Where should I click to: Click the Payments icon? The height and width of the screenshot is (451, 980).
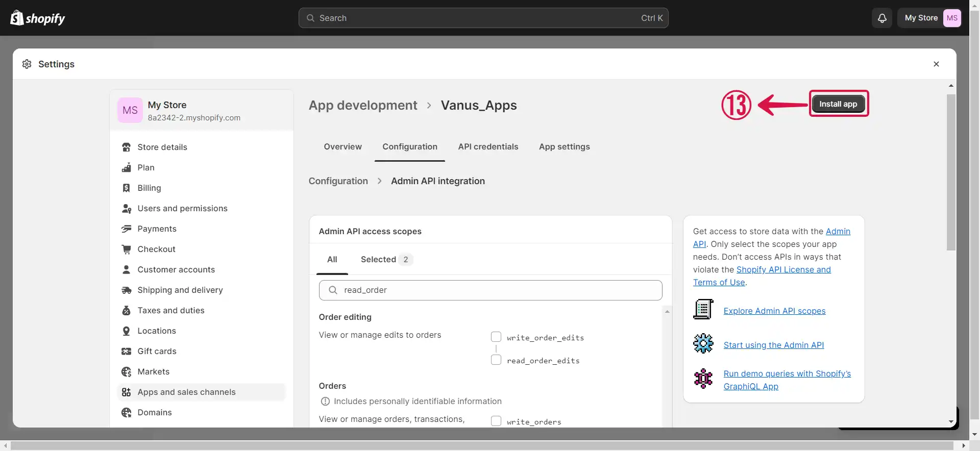[x=127, y=229]
